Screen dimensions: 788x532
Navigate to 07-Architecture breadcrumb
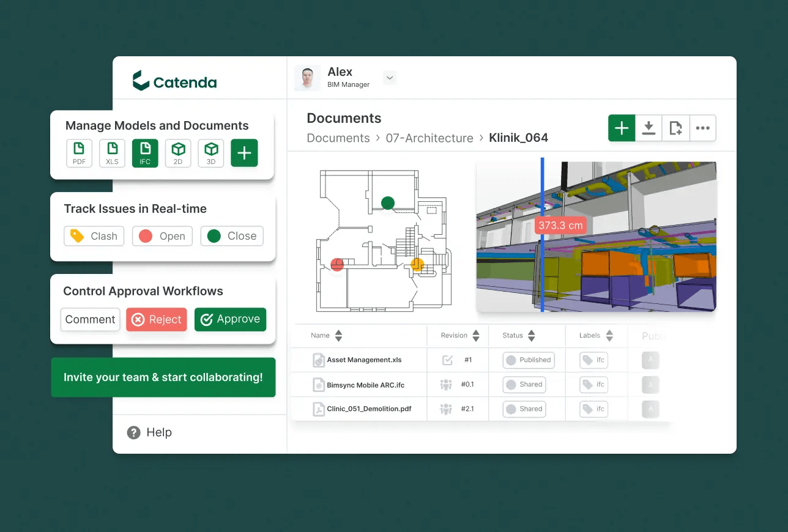[429, 138]
